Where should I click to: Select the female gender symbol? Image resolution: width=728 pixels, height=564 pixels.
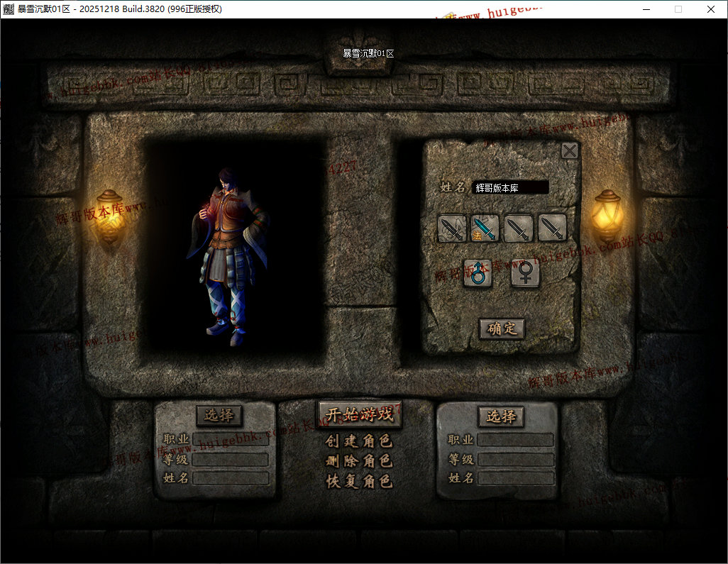(x=526, y=273)
